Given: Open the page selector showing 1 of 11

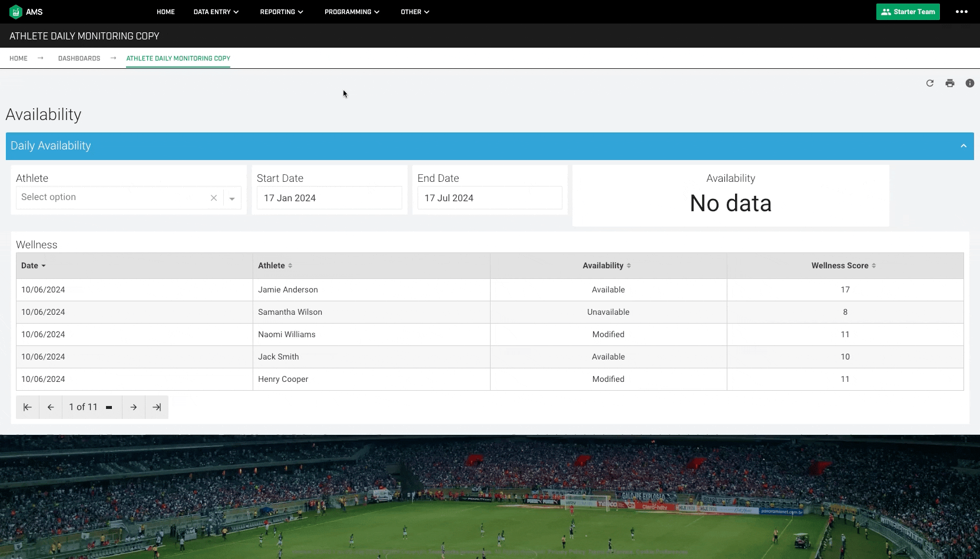Looking at the screenshot, I should (x=91, y=407).
